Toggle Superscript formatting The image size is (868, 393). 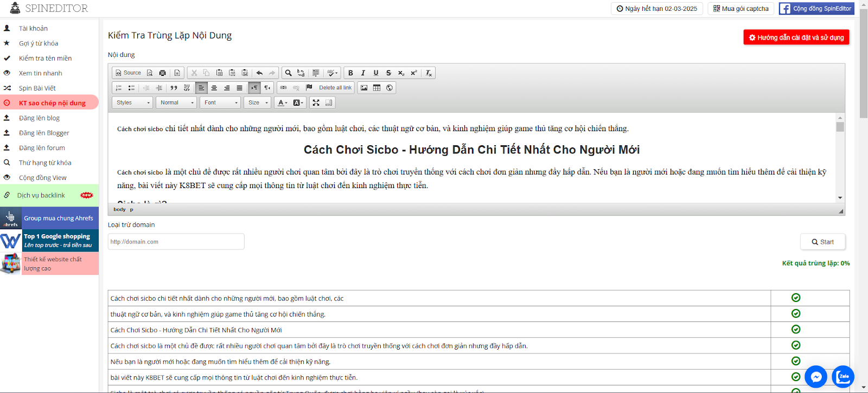point(413,73)
